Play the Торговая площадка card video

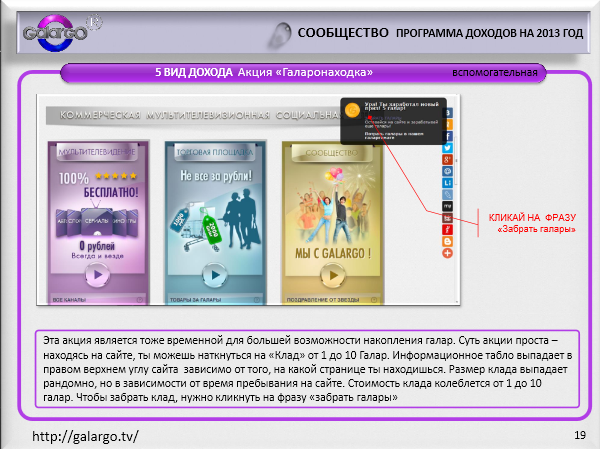[x=215, y=274]
